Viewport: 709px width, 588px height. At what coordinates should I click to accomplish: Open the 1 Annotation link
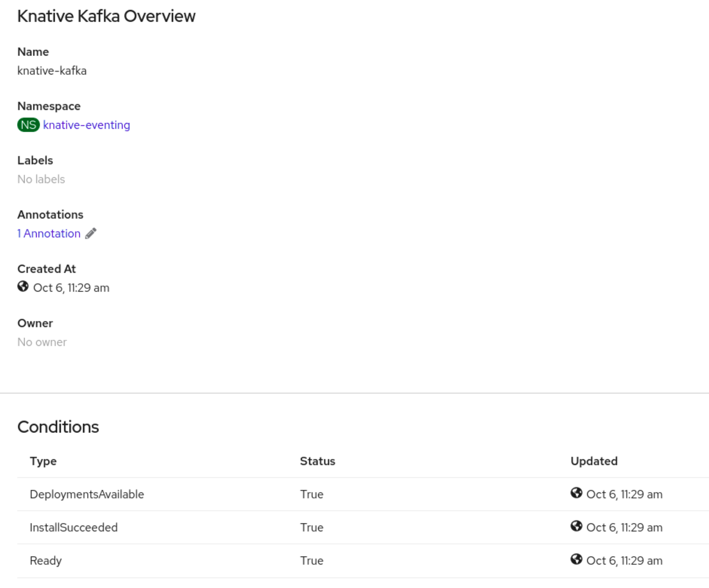pyautogui.click(x=49, y=233)
